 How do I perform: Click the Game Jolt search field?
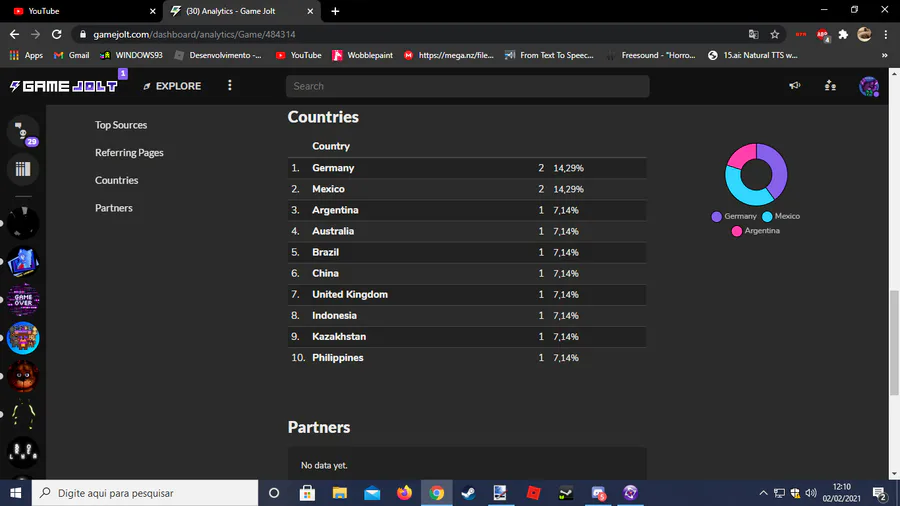[468, 86]
